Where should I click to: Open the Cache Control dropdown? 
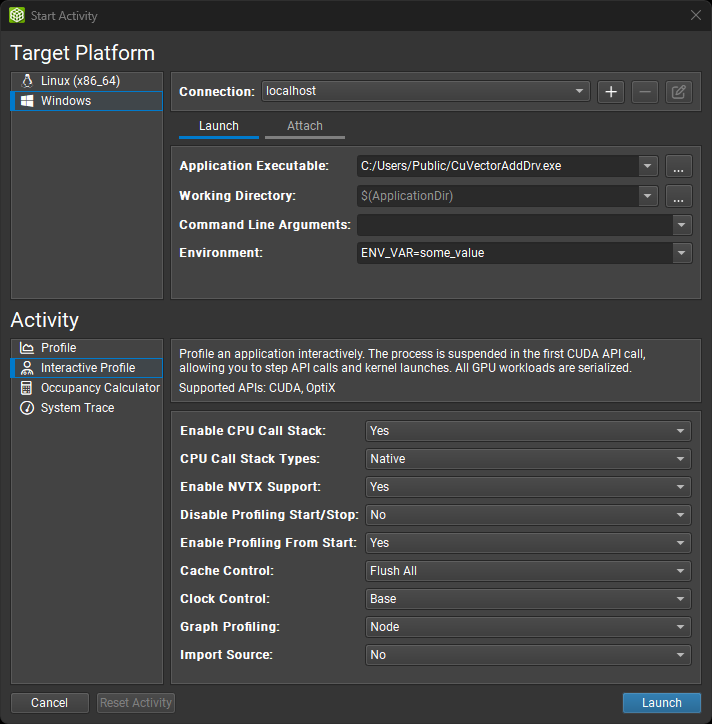tap(528, 571)
